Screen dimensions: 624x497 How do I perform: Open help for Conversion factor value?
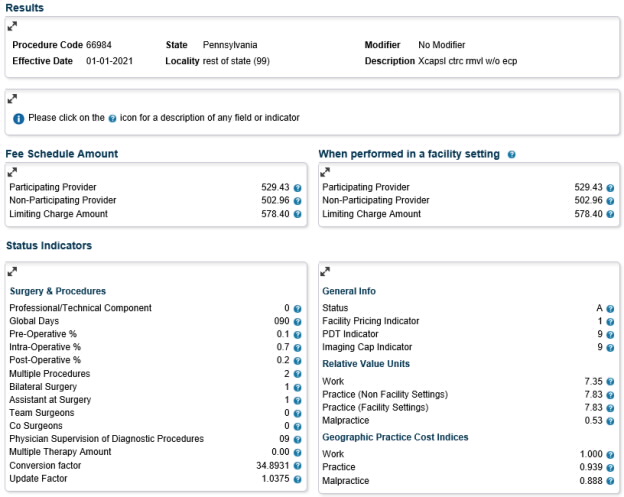pos(297,465)
